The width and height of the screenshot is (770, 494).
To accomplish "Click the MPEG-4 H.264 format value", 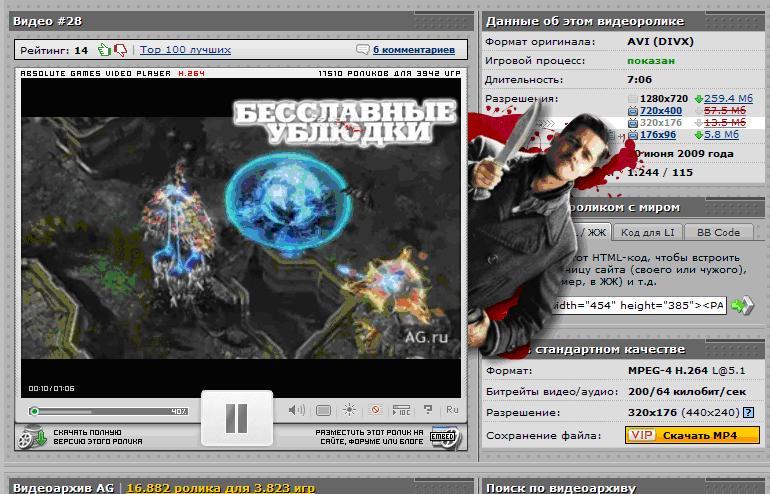I will pyautogui.click(x=687, y=371).
